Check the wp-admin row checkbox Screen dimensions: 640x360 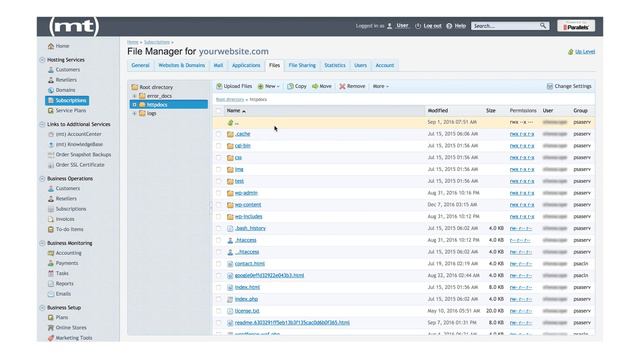click(219, 193)
